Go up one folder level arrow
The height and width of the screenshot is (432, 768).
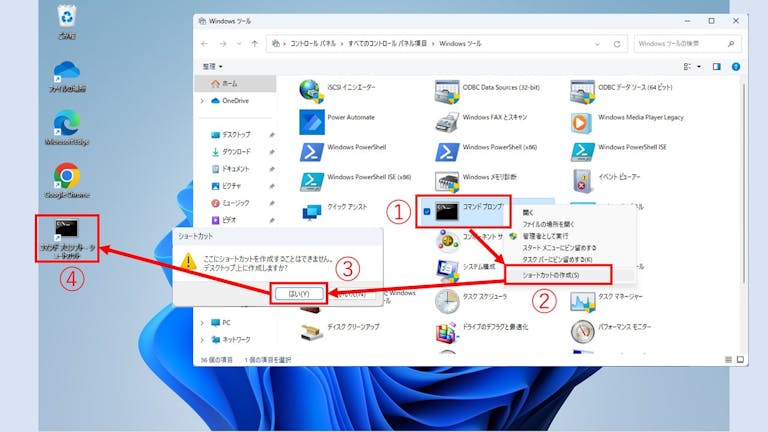pos(254,44)
